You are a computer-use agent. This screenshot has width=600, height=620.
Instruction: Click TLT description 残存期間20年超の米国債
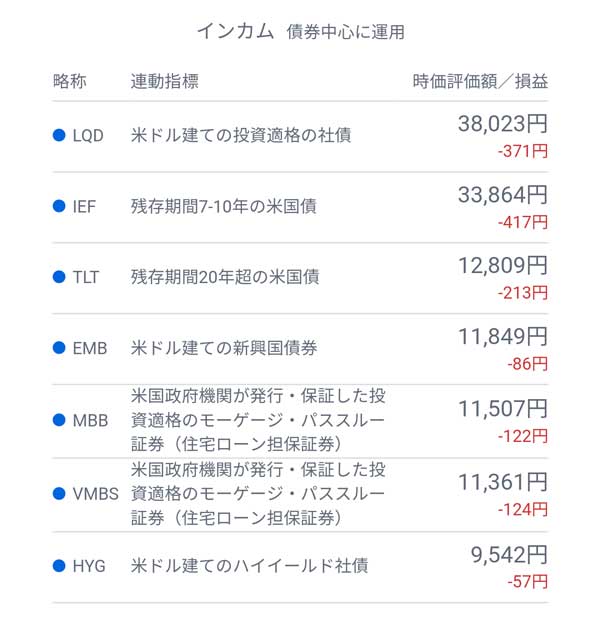pyautogui.click(x=225, y=277)
